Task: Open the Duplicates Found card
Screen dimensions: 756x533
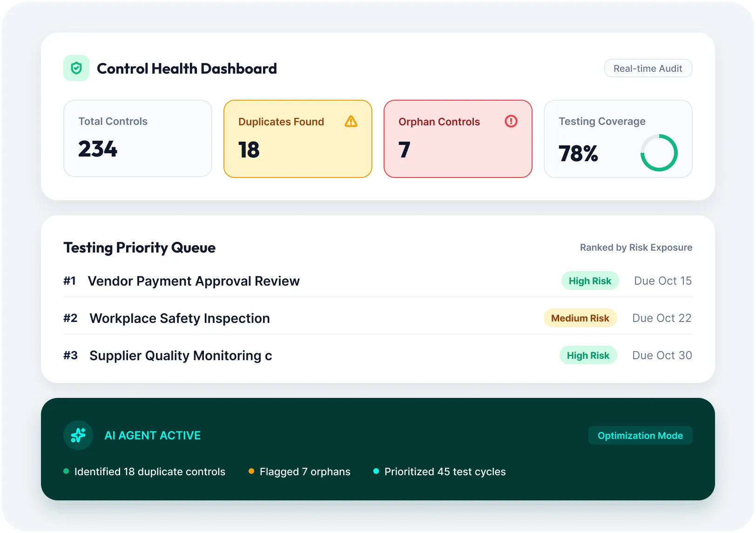Action: pos(298,139)
